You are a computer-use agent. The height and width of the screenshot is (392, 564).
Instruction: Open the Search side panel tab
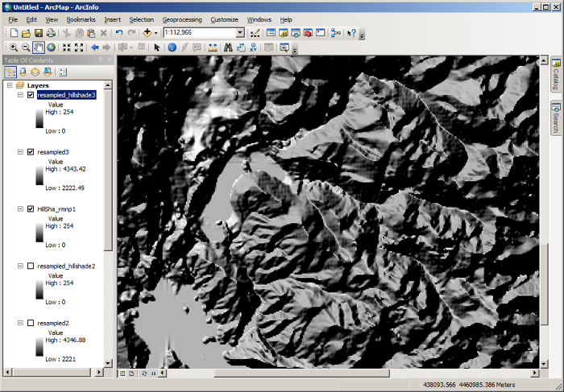pyautogui.click(x=556, y=118)
